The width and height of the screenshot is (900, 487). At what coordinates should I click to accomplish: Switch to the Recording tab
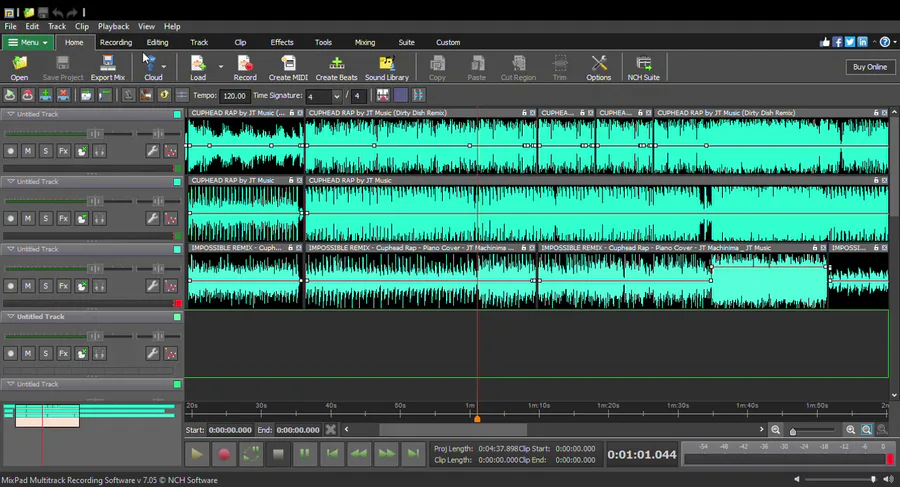click(115, 42)
